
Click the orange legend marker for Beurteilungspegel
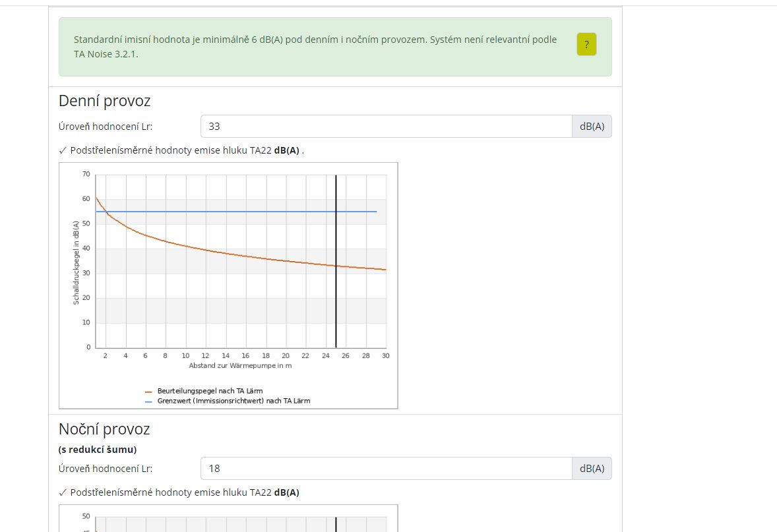[x=148, y=392]
